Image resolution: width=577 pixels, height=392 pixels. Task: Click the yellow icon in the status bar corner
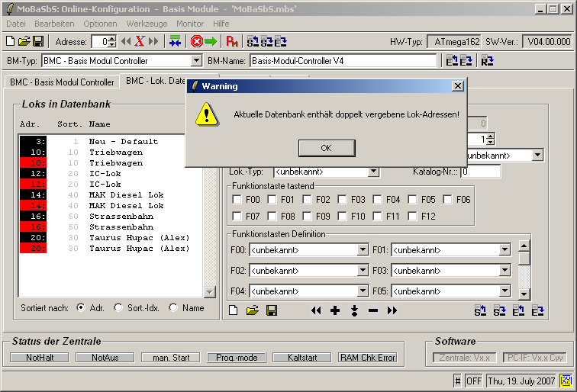(566, 380)
